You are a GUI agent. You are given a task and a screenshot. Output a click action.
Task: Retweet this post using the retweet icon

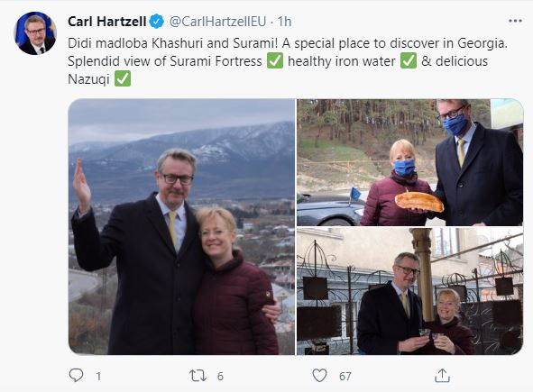198,376
